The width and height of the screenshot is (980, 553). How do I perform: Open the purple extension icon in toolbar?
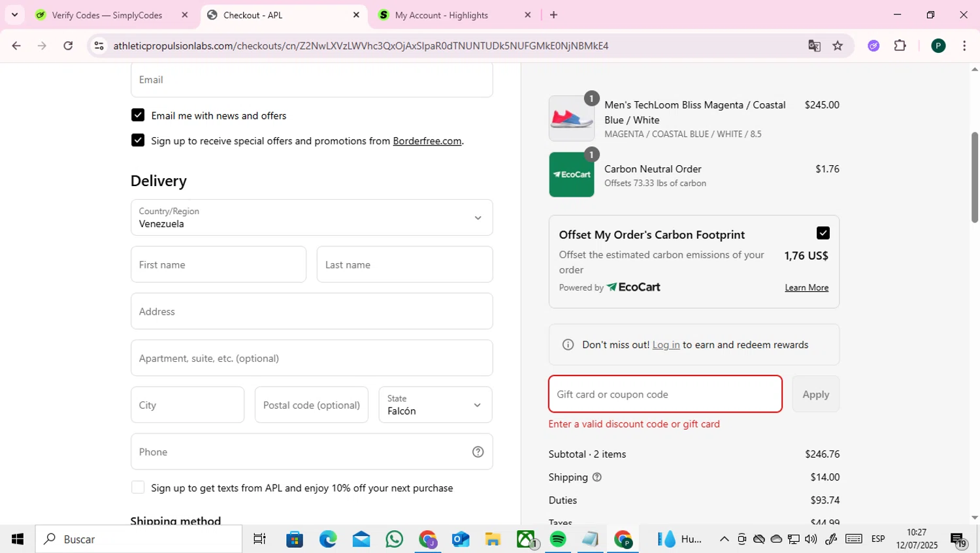(x=874, y=46)
